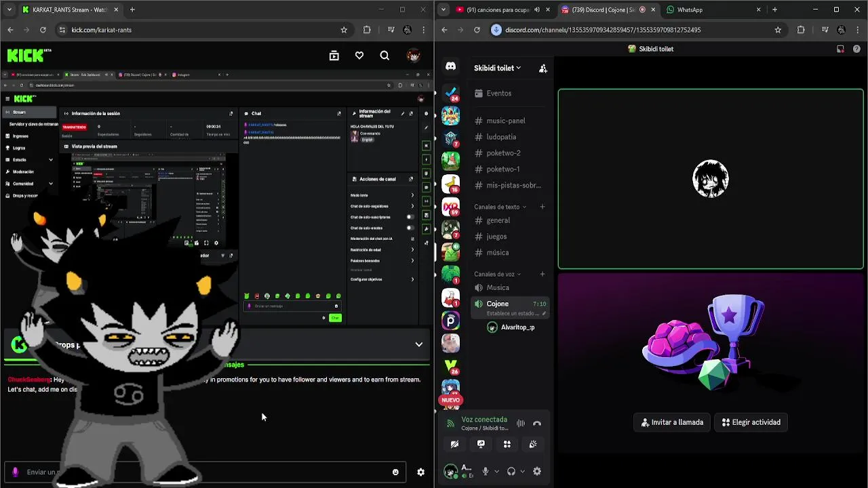Create a channel in Canales de voz
This screenshot has height=488, width=868.
(x=542, y=274)
